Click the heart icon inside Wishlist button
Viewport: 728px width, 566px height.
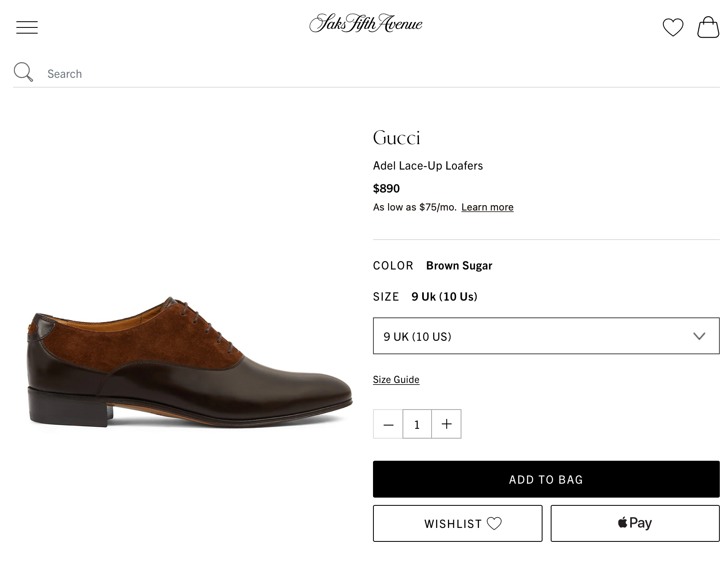tap(495, 523)
